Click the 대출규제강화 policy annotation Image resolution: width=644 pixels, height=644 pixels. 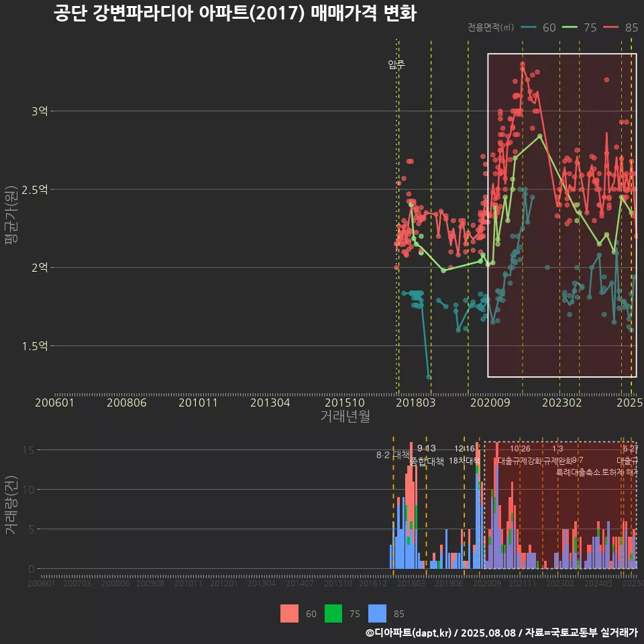(x=519, y=461)
